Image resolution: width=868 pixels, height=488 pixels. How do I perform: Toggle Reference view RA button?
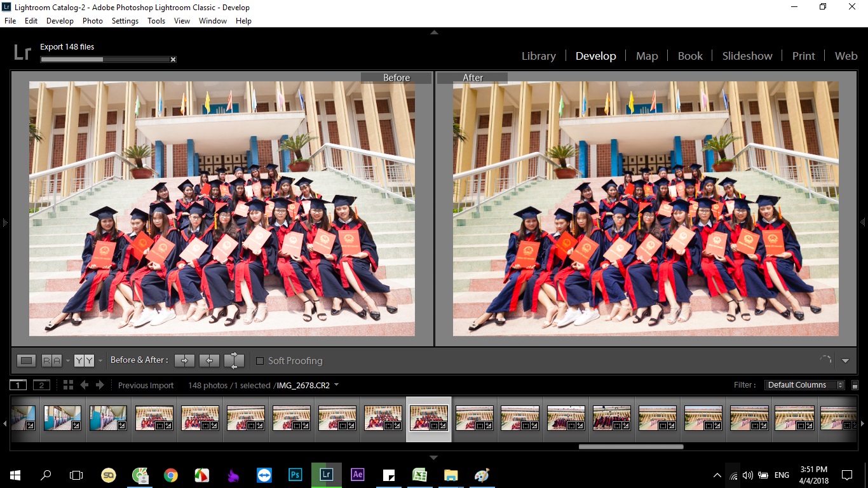(x=51, y=361)
